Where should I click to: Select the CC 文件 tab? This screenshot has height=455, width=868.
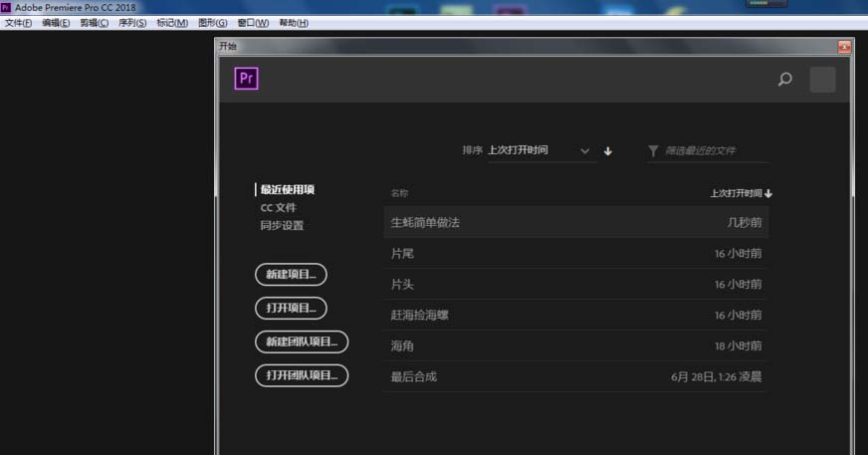coord(279,207)
